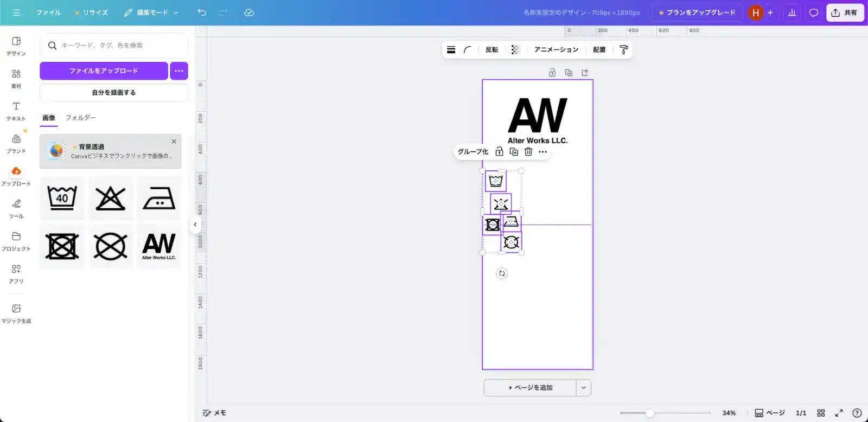868x422 pixels.
Task: Click the Upload files (ファイルをアップロード) button
Action: [x=104, y=71]
